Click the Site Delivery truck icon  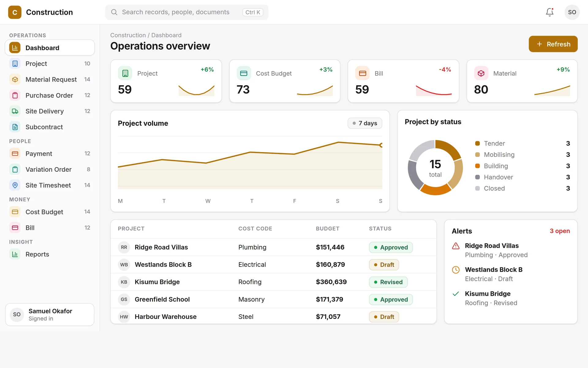(x=15, y=111)
